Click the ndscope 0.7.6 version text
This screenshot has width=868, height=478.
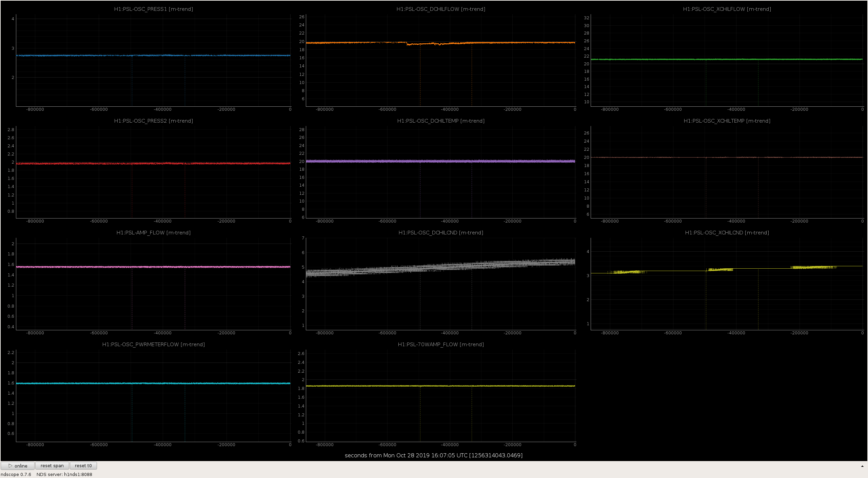[x=16, y=474]
